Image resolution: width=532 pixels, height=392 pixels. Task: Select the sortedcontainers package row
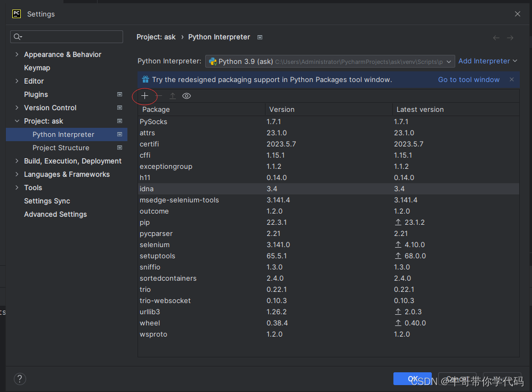point(328,278)
